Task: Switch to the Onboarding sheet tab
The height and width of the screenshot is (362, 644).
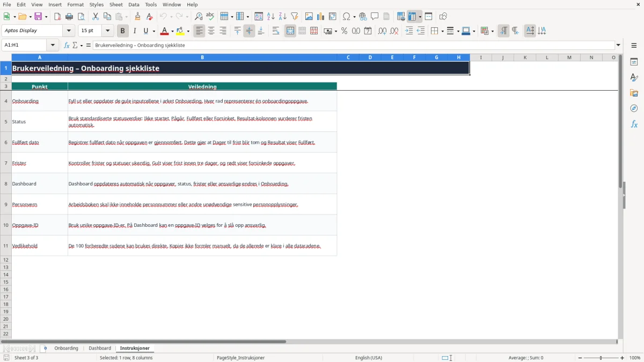Action: click(66, 349)
